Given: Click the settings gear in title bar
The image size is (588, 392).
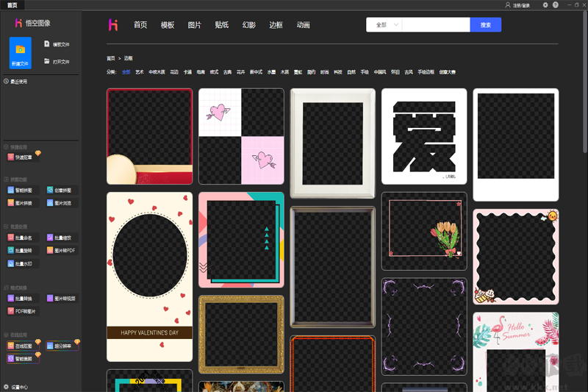Looking at the screenshot, I should tap(545, 5).
